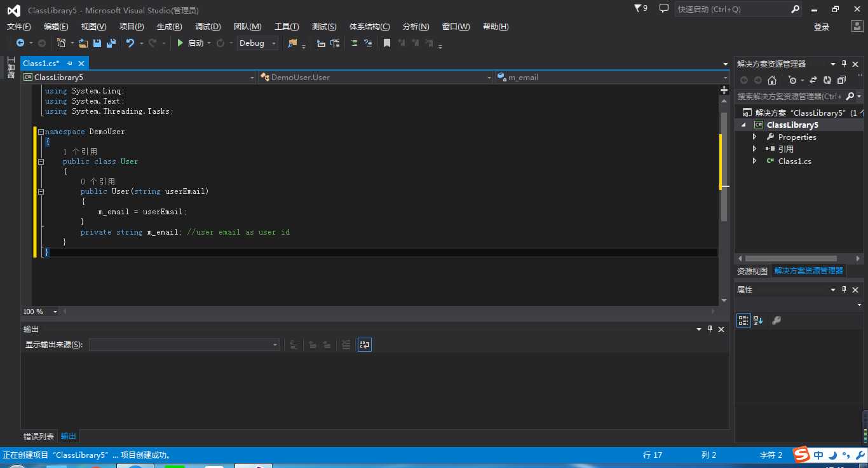Viewport: 868px width, 468px height.
Task: Expand the 引用 references node
Action: pyautogui.click(x=754, y=149)
